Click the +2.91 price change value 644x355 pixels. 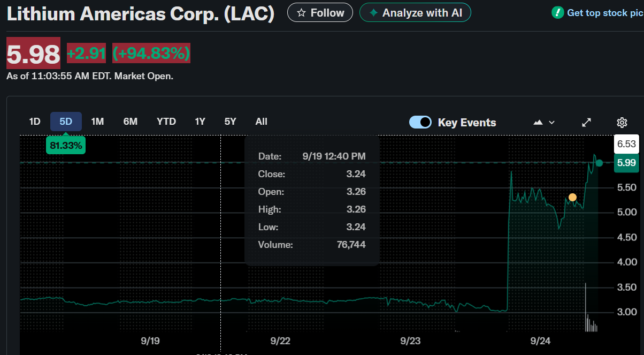pyautogui.click(x=86, y=54)
